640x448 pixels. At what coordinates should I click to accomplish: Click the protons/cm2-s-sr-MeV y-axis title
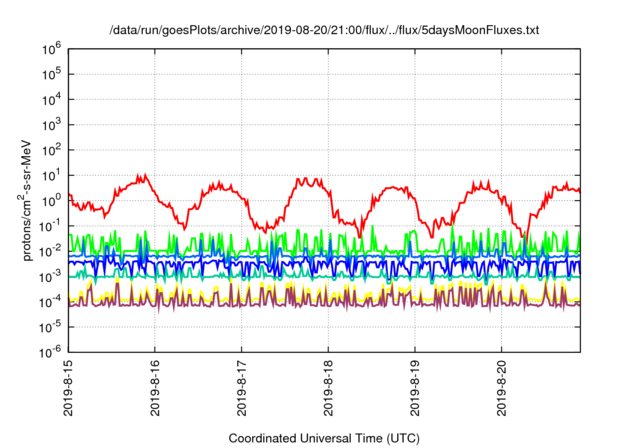(24, 200)
